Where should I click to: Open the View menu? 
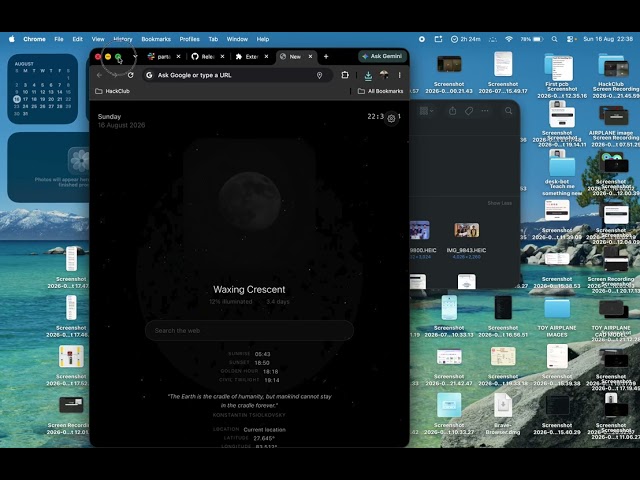(98, 39)
